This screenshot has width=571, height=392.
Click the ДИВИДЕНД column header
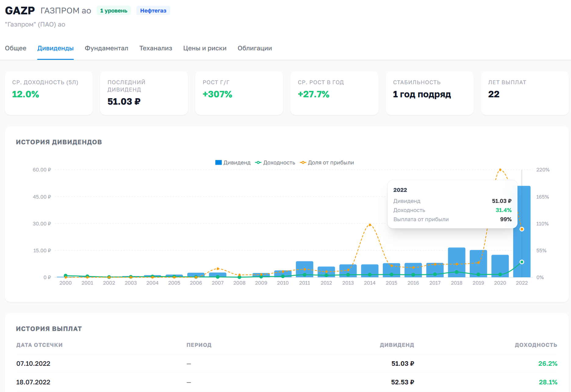coord(397,345)
